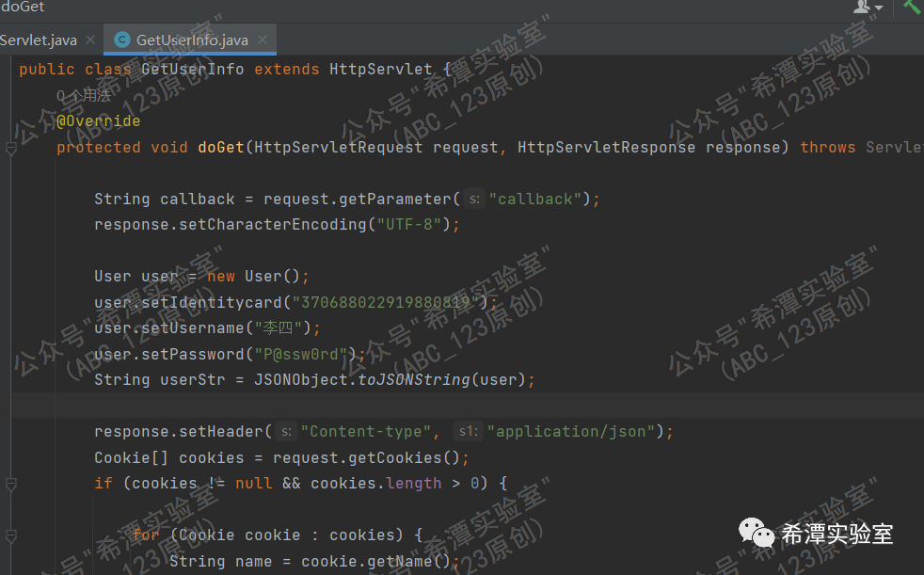Click the empty highlighted caret line
The width and height of the screenshot is (924, 575).
point(467,406)
